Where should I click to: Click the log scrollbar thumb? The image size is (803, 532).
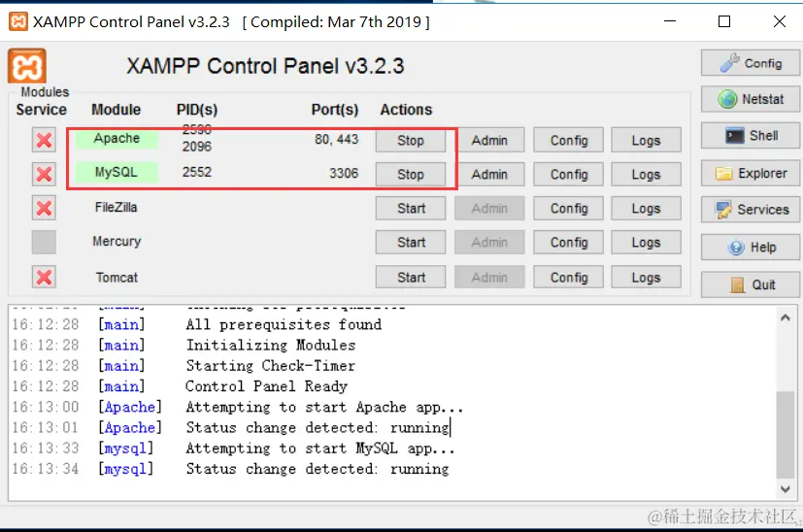[x=786, y=434]
